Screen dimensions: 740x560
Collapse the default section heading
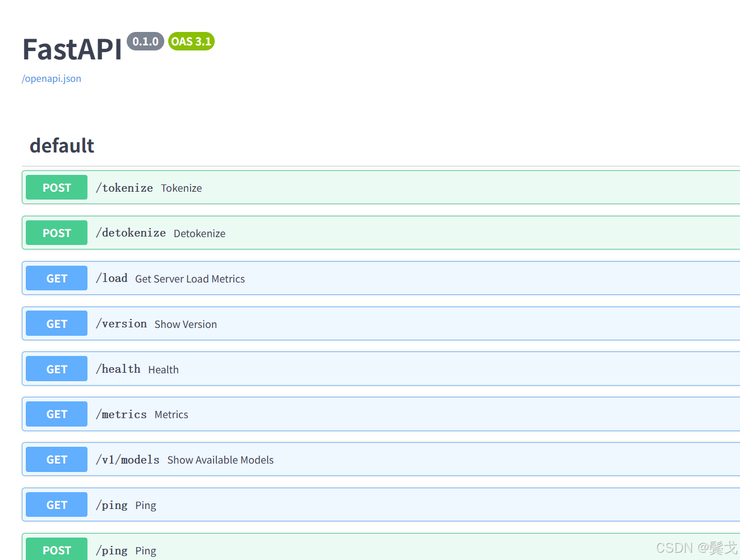point(62,146)
